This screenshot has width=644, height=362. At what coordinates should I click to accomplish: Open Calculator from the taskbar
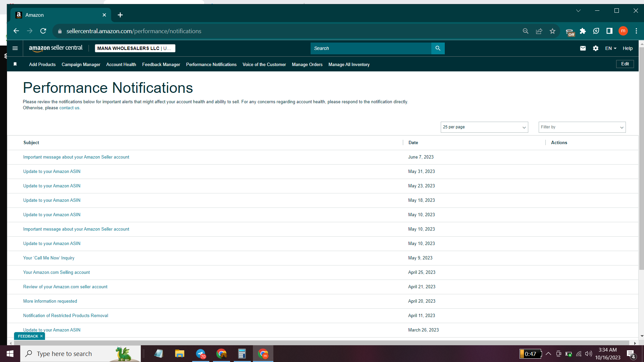(242, 354)
